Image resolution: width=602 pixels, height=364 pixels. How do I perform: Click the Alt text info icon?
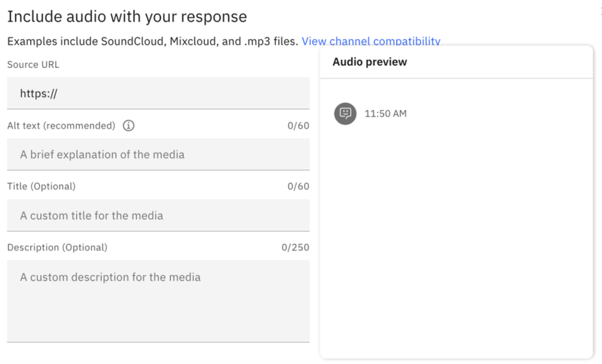129,125
